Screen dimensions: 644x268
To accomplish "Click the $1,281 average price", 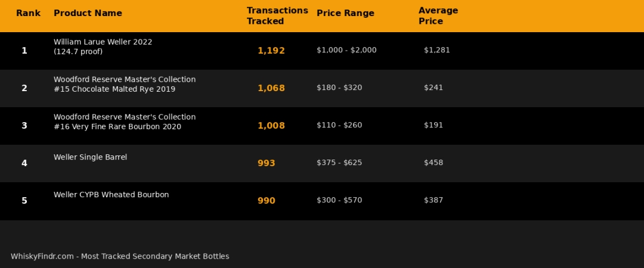I will (x=436, y=50).
